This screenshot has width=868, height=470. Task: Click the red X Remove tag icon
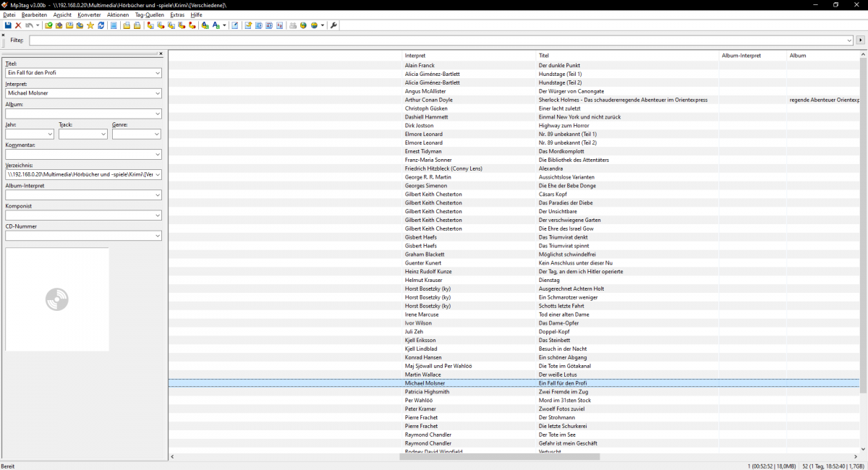coord(18,26)
